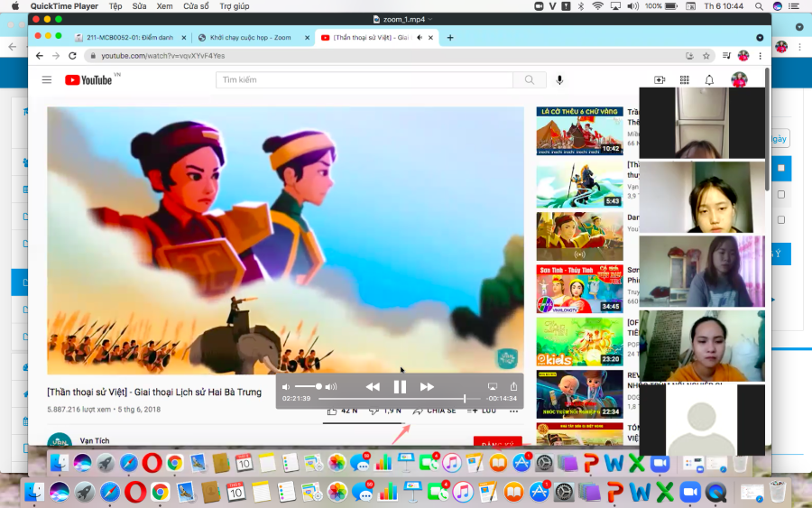This screenshot has width=812, height=508.
Task: Open the kids video thumbnail with 23:20 duration
Action: point(579,342)
